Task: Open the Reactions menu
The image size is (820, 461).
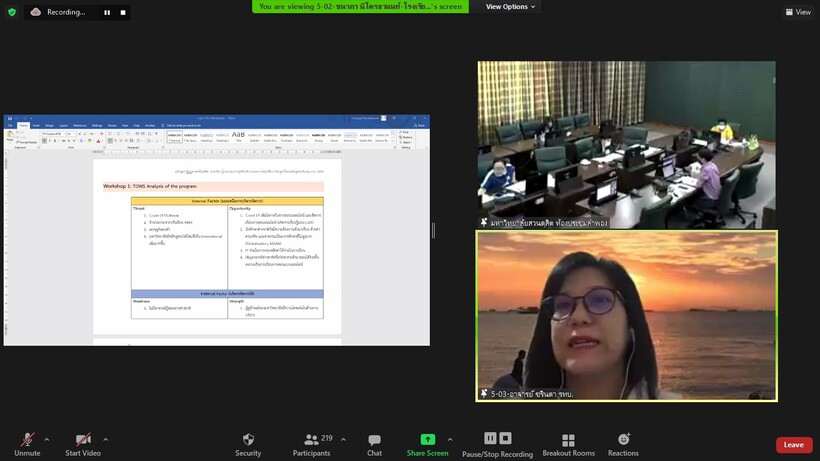Action: coord(623,444)
